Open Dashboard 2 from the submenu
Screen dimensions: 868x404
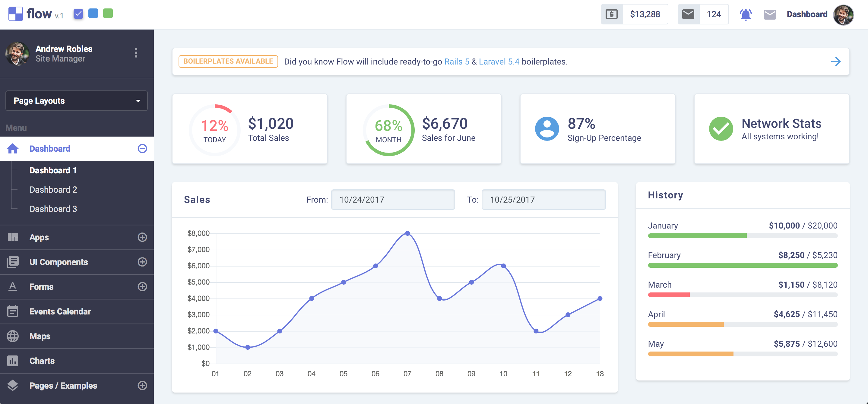click(53, 190)
